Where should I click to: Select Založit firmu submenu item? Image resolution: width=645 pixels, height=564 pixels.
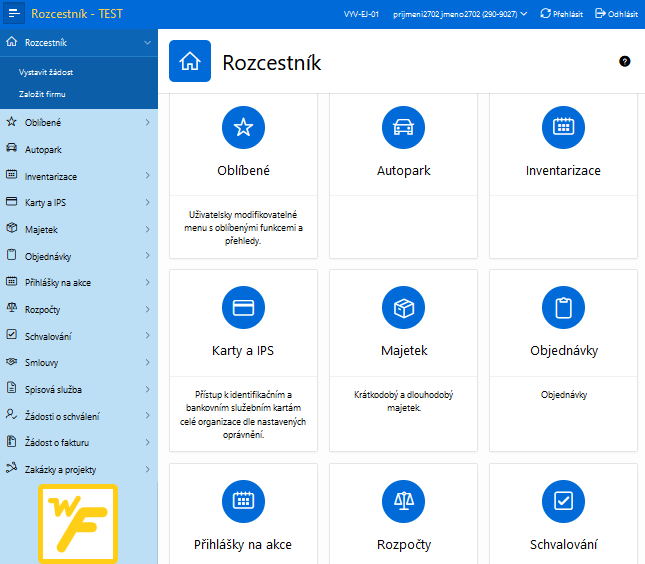(42, 94)
